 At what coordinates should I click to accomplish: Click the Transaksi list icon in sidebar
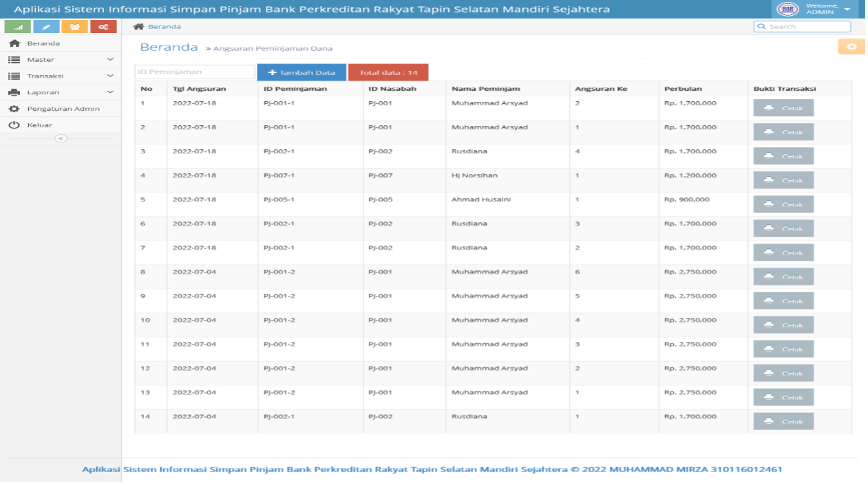(14, 76)
